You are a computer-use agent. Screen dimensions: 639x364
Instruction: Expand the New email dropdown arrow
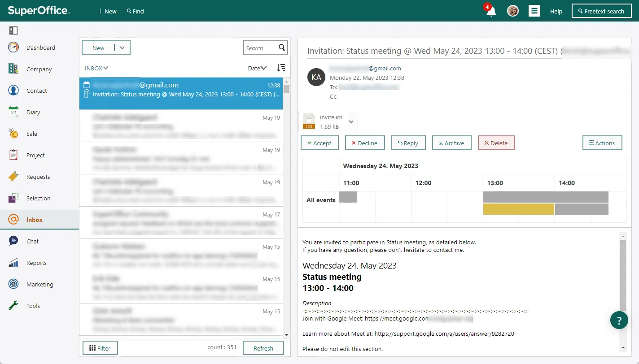(123, 48)
